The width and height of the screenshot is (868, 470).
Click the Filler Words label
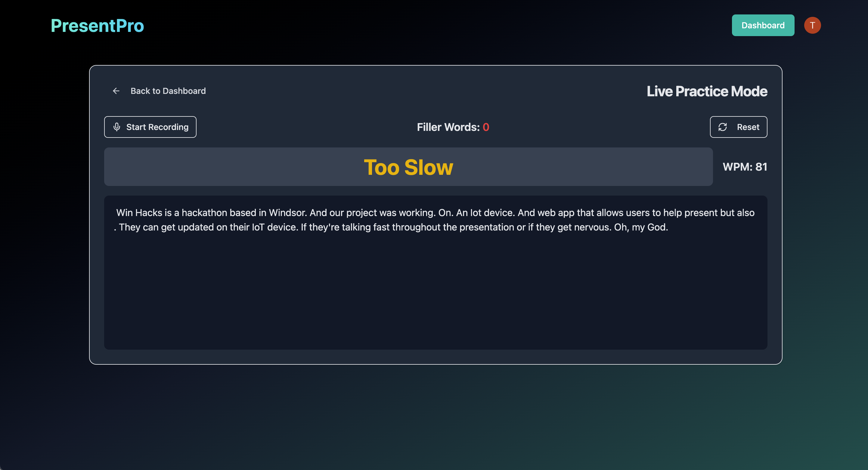pos(448,127)
